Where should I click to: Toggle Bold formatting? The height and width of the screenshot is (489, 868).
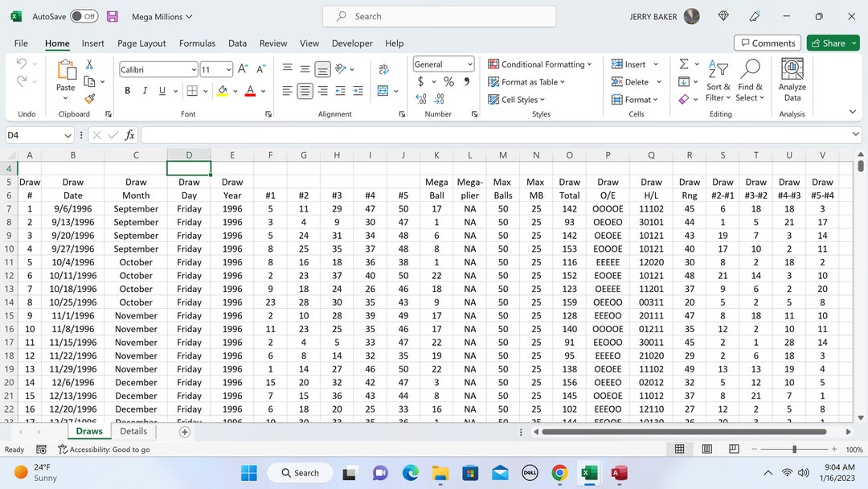coord(127,91)
